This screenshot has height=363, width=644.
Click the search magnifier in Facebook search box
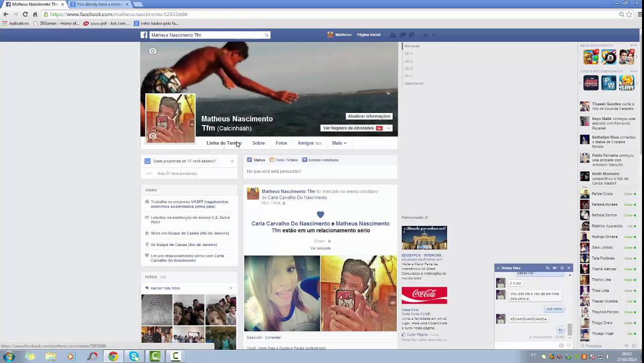[266, 35]
